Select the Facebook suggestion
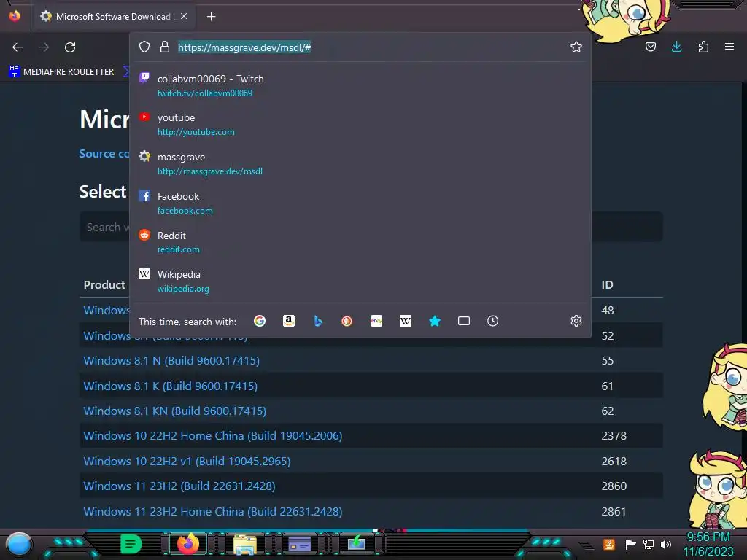This screenshot has height=560, width=747. click(x=360, y=203)
